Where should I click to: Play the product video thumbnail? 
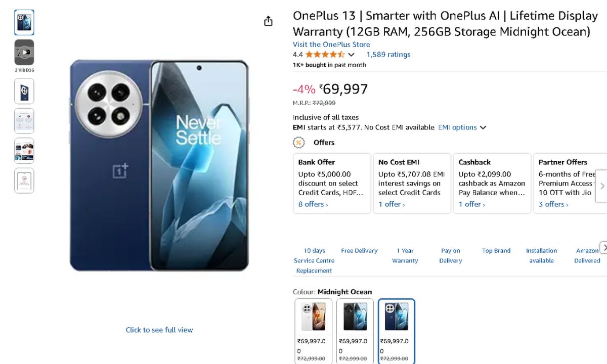[24, 52]
